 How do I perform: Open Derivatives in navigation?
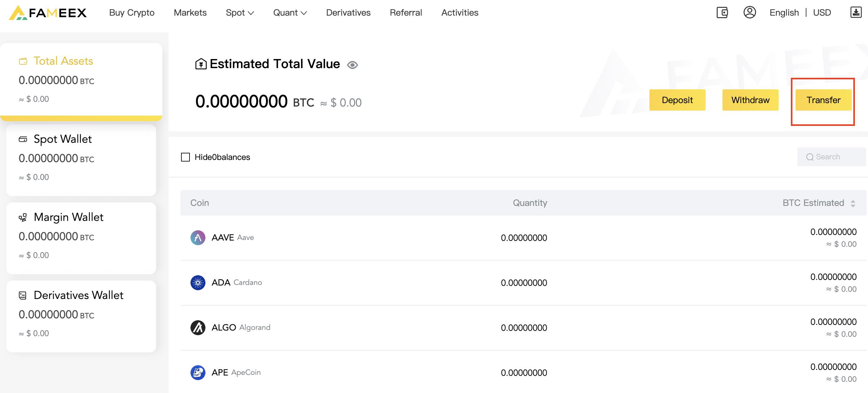coord(348,13)
